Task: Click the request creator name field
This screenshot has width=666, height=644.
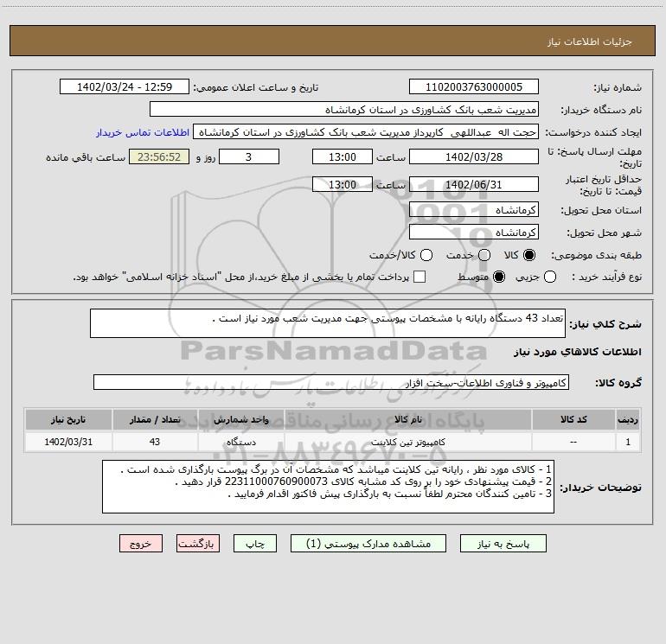Action: click(366, 132)
